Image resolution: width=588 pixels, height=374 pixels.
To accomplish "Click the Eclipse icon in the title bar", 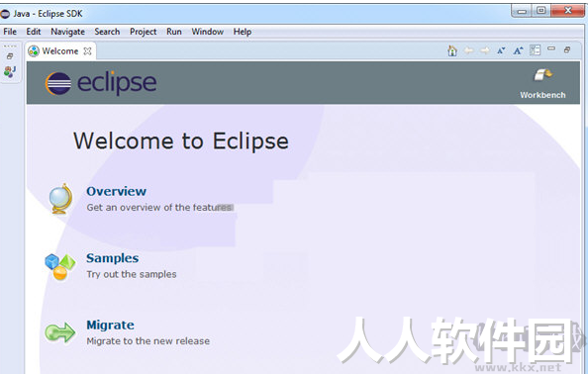I will point(5,14).
